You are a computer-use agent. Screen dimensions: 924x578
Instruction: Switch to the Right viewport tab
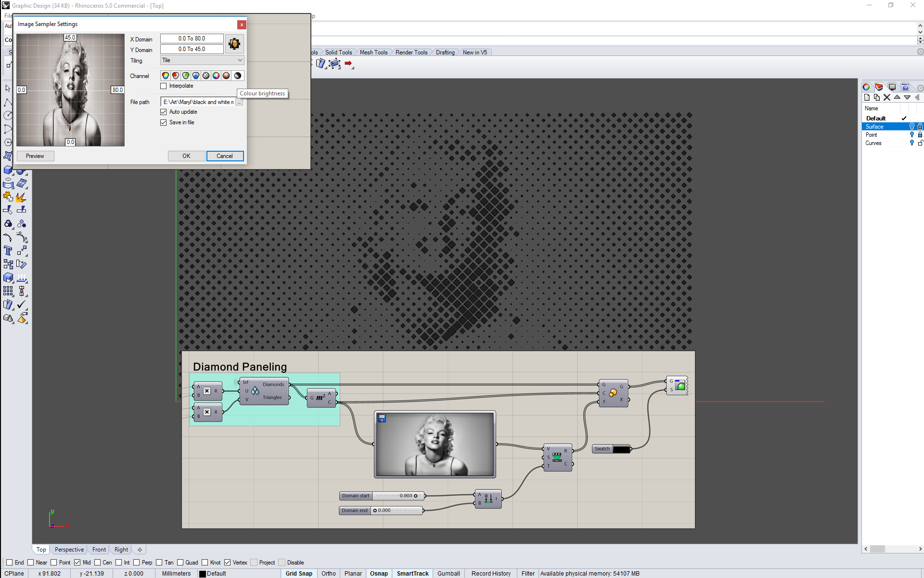click(121, 550)
